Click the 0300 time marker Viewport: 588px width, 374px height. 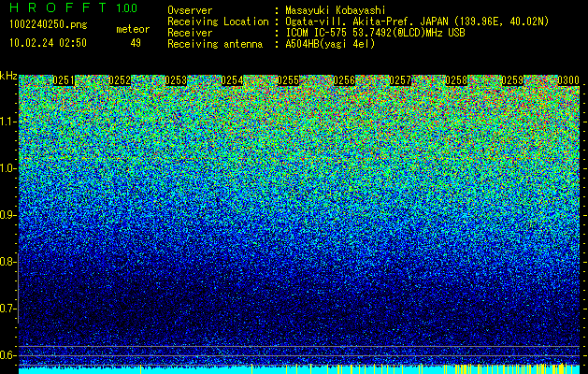tap(568, 80)
